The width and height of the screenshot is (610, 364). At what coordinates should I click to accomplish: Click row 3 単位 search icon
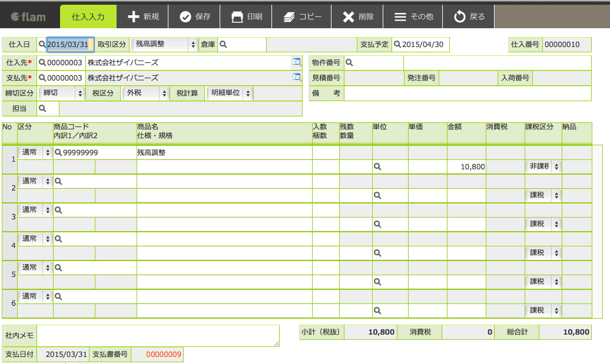tap(377, 224)
